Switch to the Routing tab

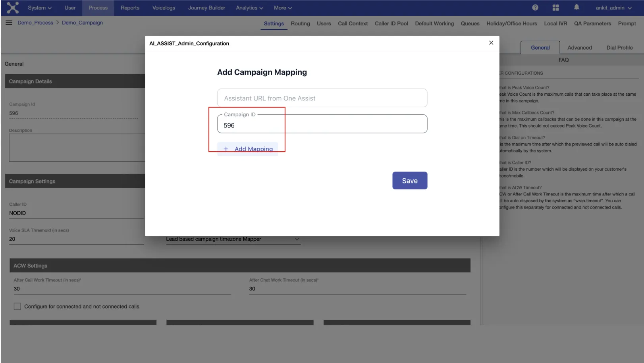click(x=300, y=23)
